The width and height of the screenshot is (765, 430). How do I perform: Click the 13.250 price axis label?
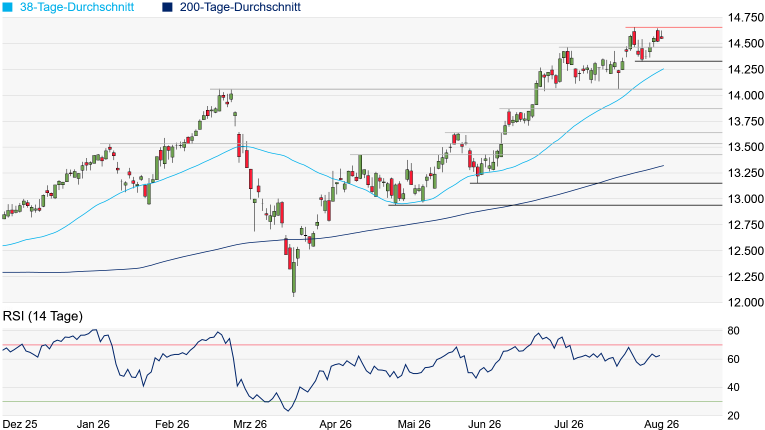(745, 173)
